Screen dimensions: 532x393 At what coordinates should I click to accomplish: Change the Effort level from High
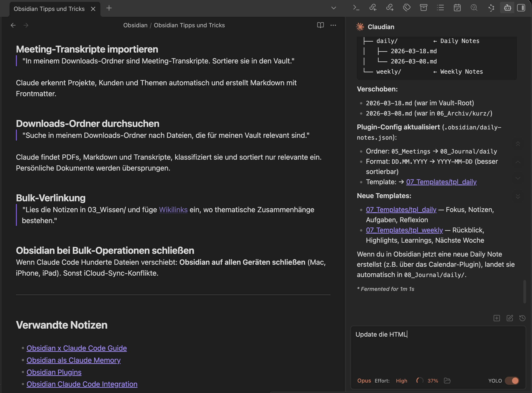point(401,381)
